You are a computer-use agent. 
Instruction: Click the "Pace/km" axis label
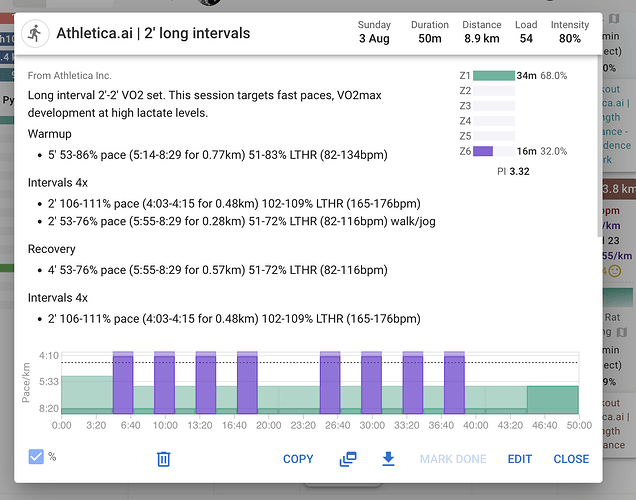[26, 382]
